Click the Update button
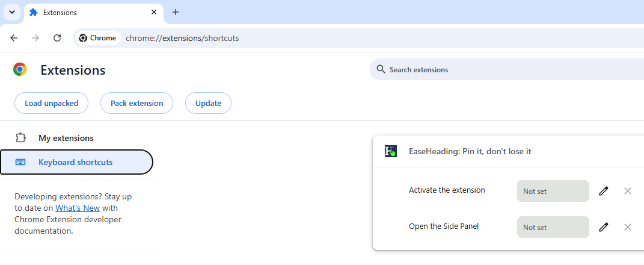Viewport: 644px width, 265px height. coord(208,103)
